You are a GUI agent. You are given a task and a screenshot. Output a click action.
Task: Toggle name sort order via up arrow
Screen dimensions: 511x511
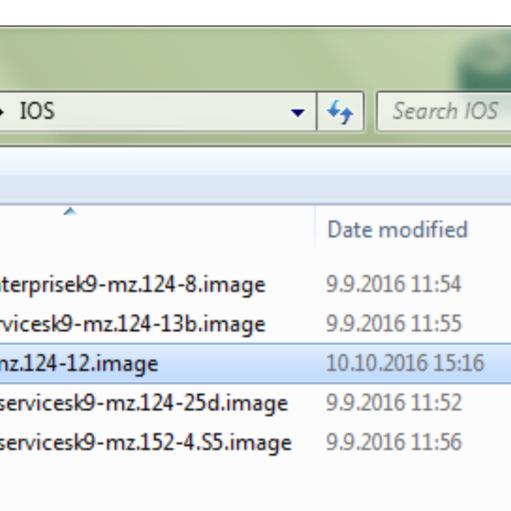pos(70,211)
